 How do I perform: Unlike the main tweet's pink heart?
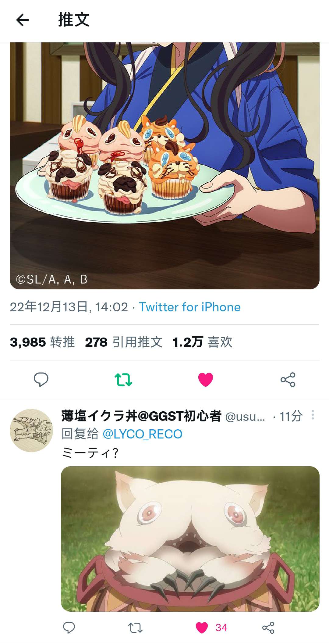[206, 380]
